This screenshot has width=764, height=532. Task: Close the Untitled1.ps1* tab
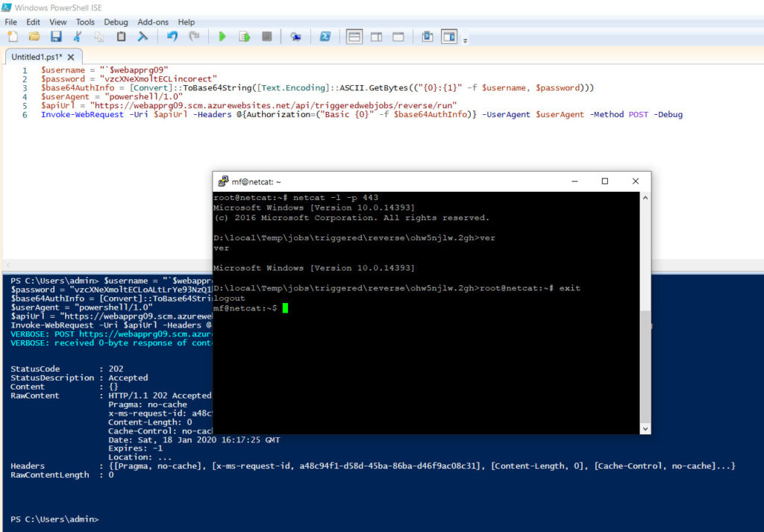coord(71,57)
